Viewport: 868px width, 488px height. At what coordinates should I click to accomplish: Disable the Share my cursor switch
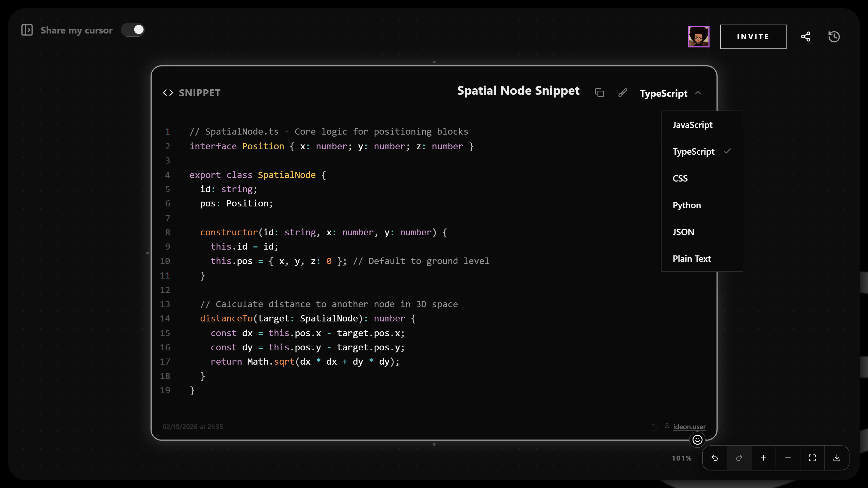(133, 30)
